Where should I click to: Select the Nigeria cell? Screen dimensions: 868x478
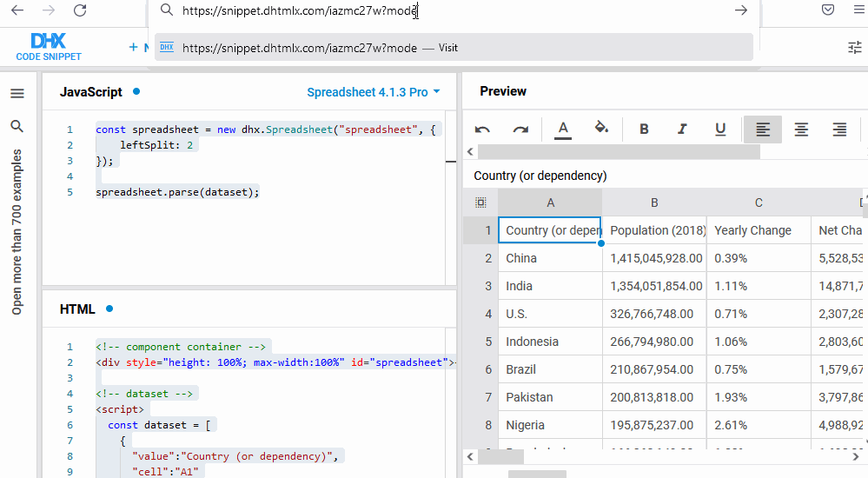pos(550,425)
